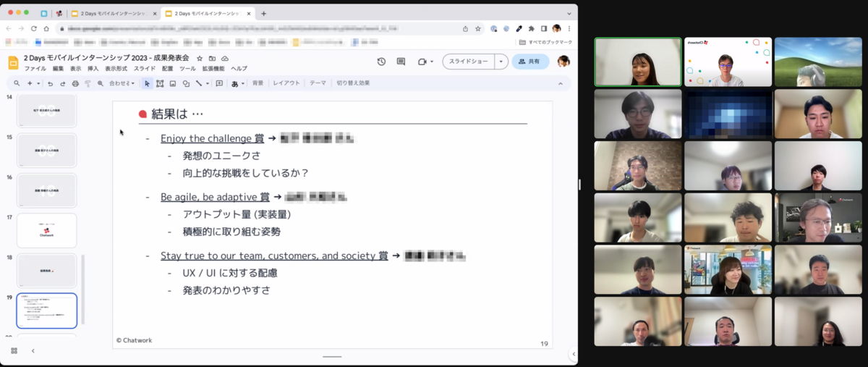Image resolution: width=868 pixels, height=367 pixels.
Task: Open the grid view icon
Action: tap(14, 350)
